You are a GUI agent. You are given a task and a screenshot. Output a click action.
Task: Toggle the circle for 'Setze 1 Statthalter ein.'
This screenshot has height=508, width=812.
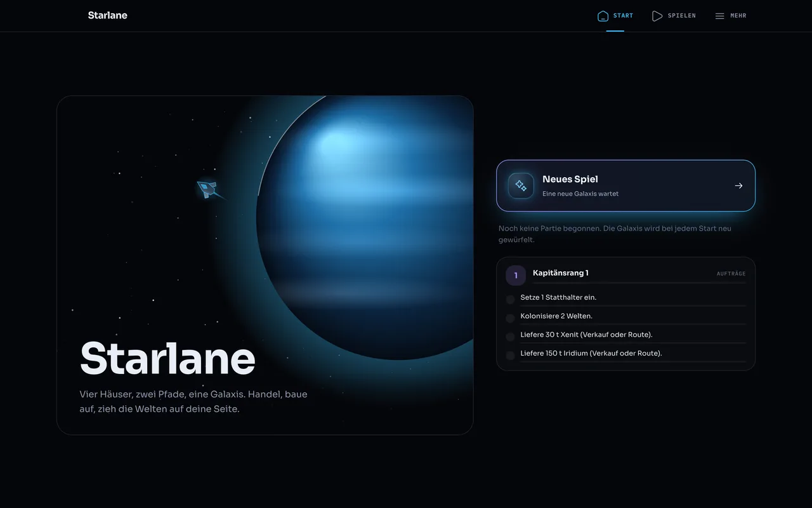pos(510,299)
